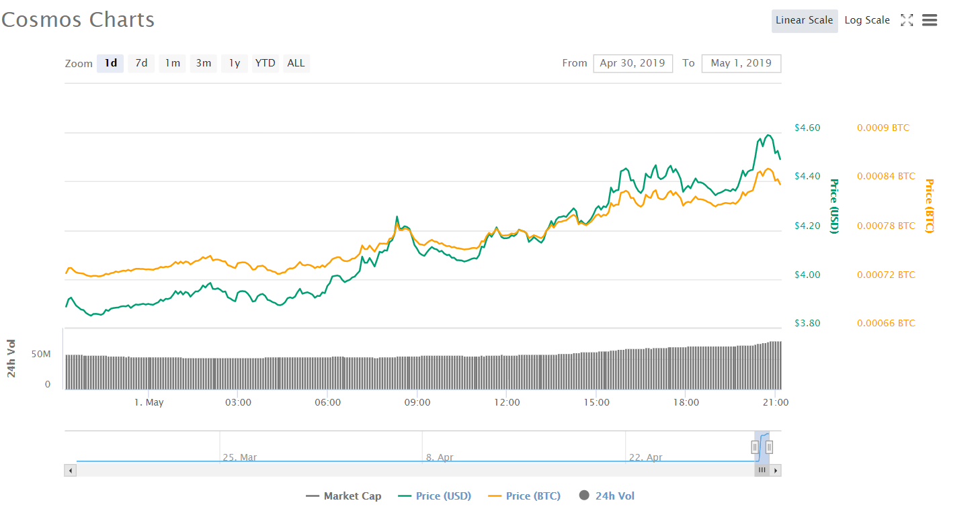Click the $4.00 price axis label
Image resolution: width=980 pixels, height=509 pixels.
tap(807, 275)
